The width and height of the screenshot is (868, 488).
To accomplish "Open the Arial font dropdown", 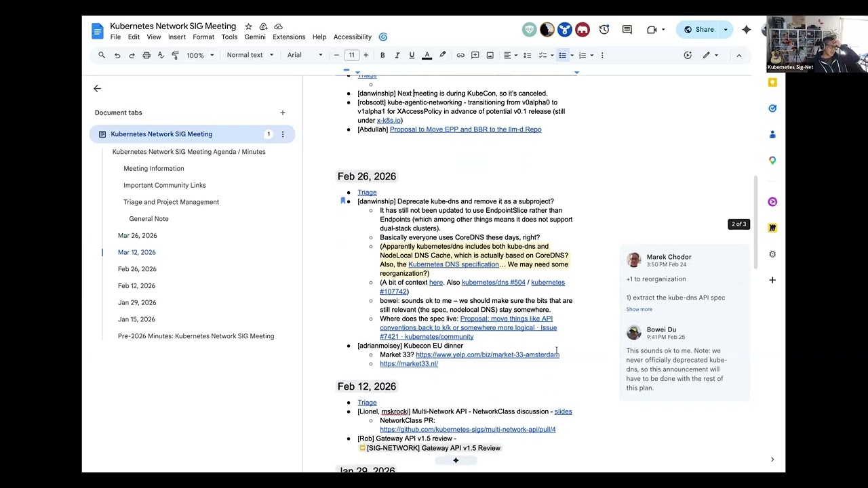I will click(305, 55).
